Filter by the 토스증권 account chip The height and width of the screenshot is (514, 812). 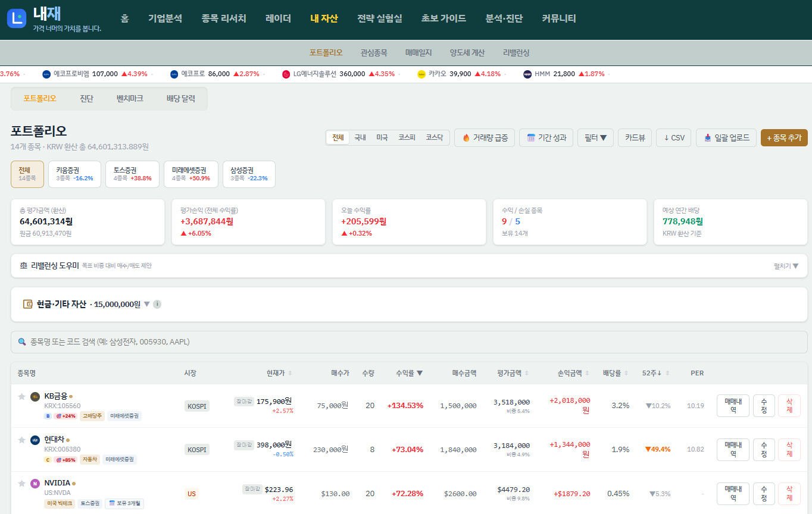coord(132,174)
